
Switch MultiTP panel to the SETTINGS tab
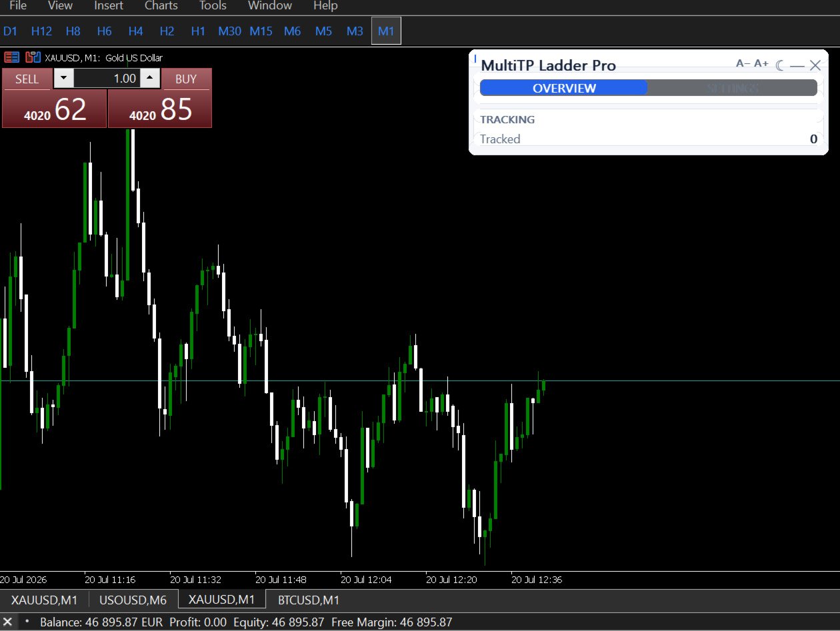click(733, 88)
